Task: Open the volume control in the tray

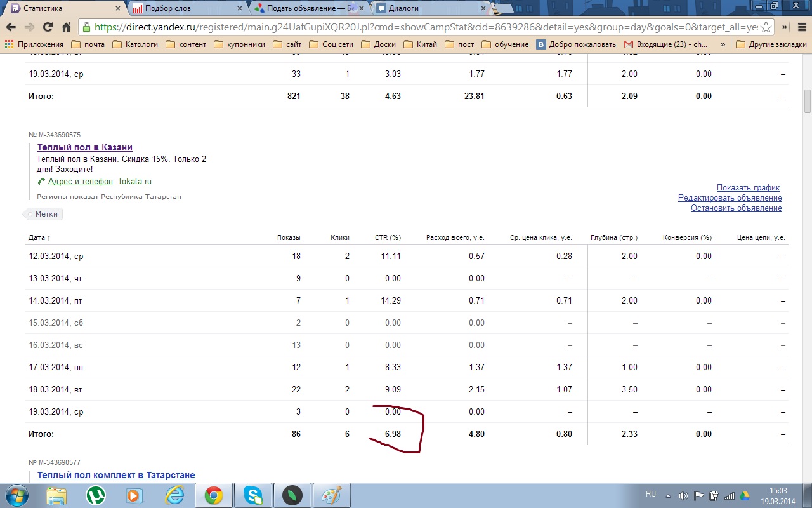Action: tap(683, 496)
